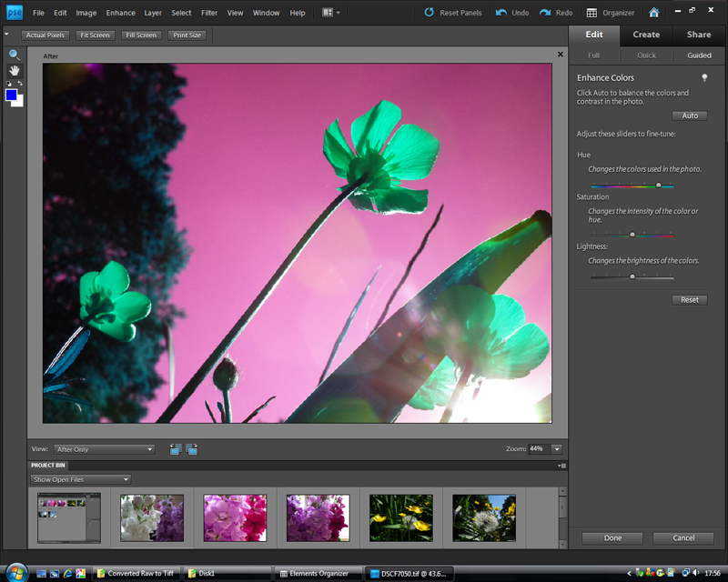The width and height of the screenshot is (728, 582).
Task: Switch to Guided edit mode
Action: pyautogui.click(x=699, y=55)
